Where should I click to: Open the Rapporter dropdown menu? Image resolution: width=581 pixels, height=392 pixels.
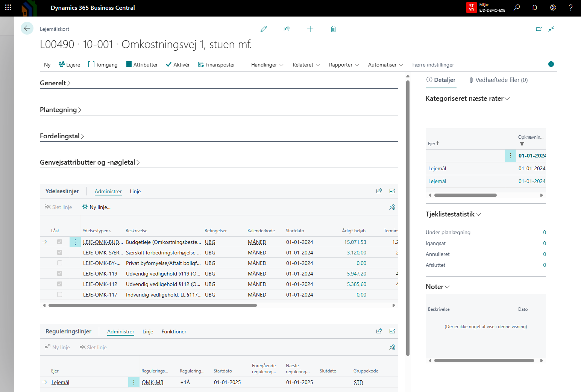pyautogui.click(x=344, y=65)
